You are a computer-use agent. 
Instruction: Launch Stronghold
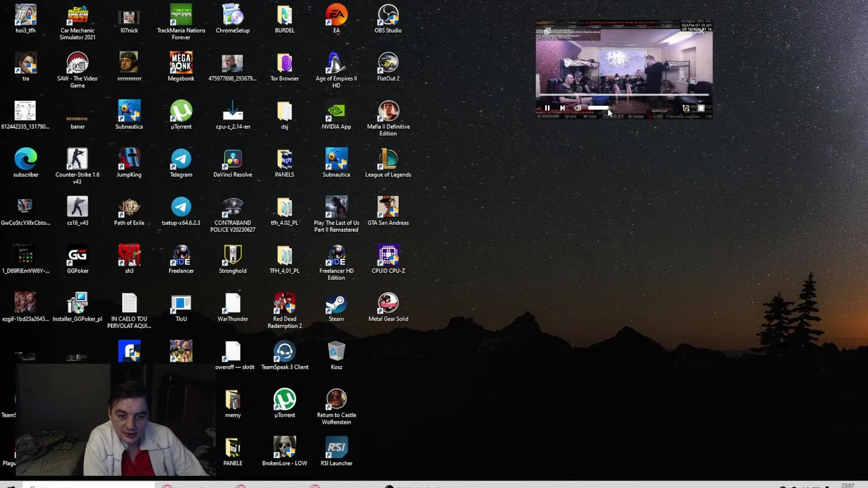coord(233,259)
